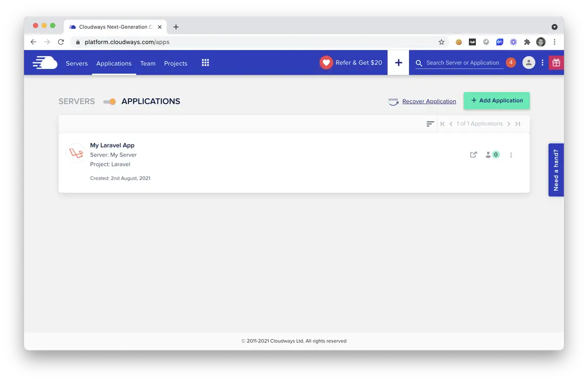Open Chrome three-dot menu

[554, 42]
